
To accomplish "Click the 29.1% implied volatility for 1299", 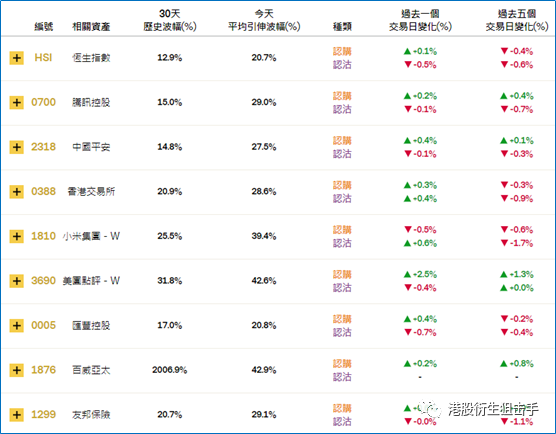I will (264, 415).
